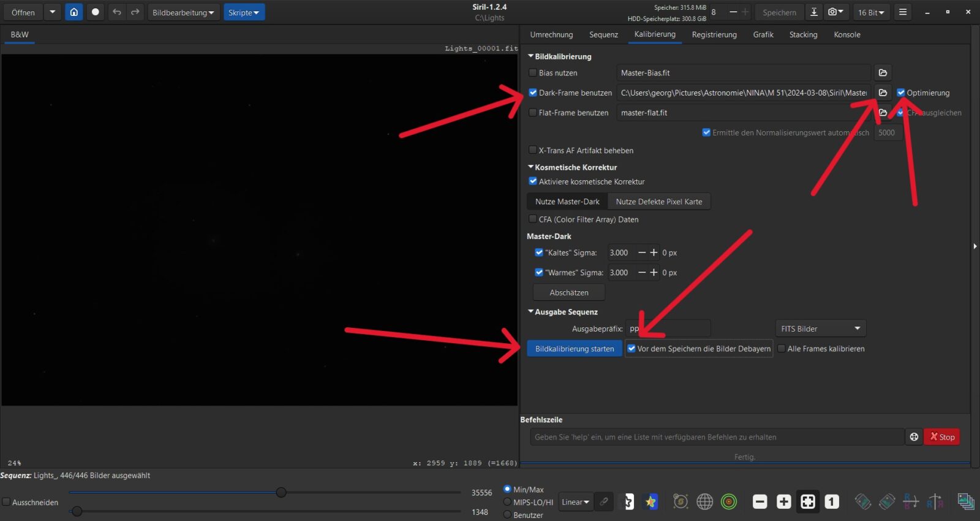Viewport: 980px width, 521px height.
Task: Toggle 'Aktiviere kosmetische Korrektur' checkbox
Action: coord(533,181)
